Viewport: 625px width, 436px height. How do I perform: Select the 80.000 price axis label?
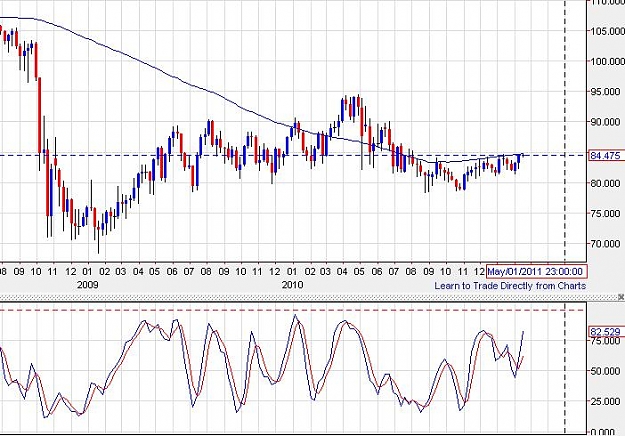(x=606, y=183)
